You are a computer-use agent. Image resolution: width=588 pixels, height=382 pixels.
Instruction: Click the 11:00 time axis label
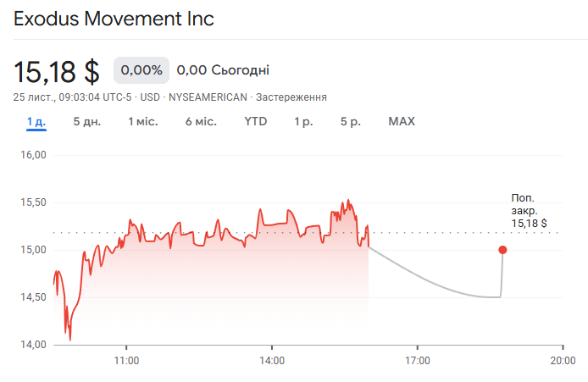[125, 360]
